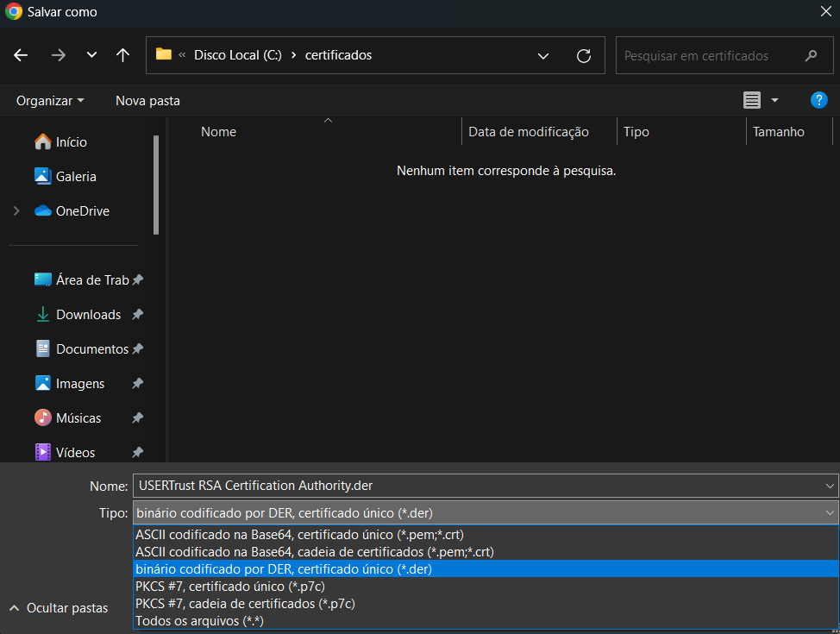
Task: Go forward with the right arrow
Action: pyautogui.click(x=59, y=55)
